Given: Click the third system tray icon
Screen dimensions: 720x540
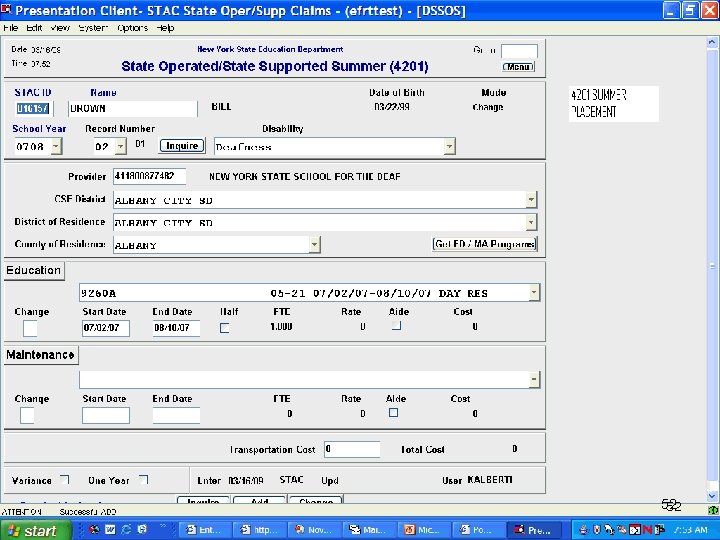Looking at the screenshot, I should [x=609, y=530].
